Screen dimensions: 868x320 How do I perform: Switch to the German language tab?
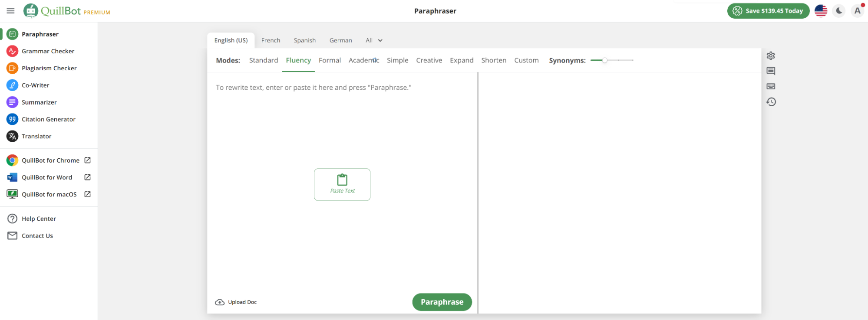pyautogui.click(x=340, y=40)
